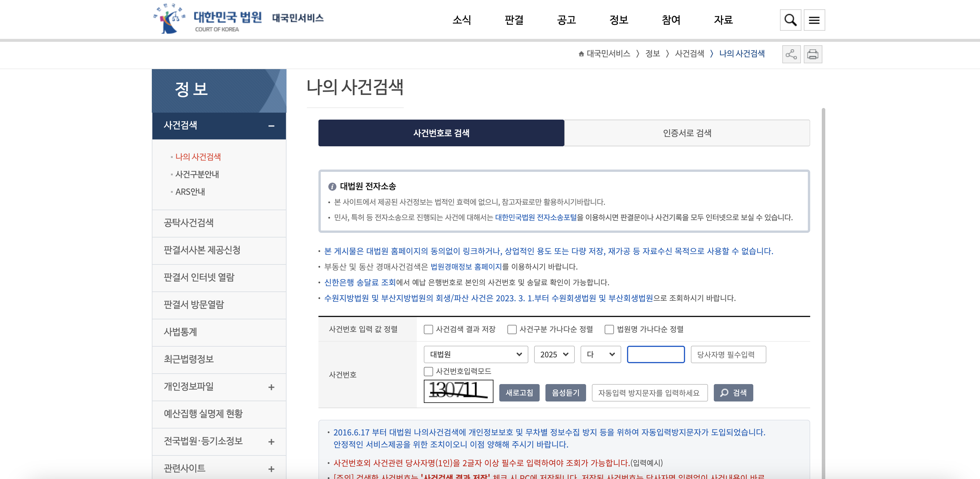Open the 참여 top menu
This screenshot has width=980, height=479.
[x=671, y=20]
